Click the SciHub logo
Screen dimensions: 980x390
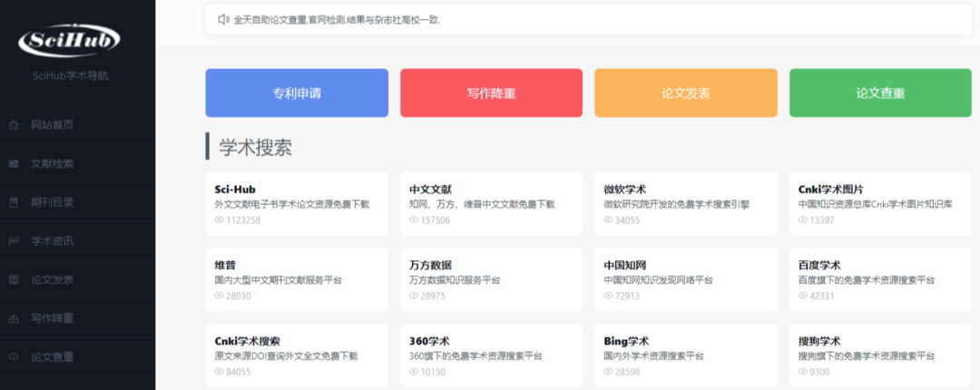point(69,41)
